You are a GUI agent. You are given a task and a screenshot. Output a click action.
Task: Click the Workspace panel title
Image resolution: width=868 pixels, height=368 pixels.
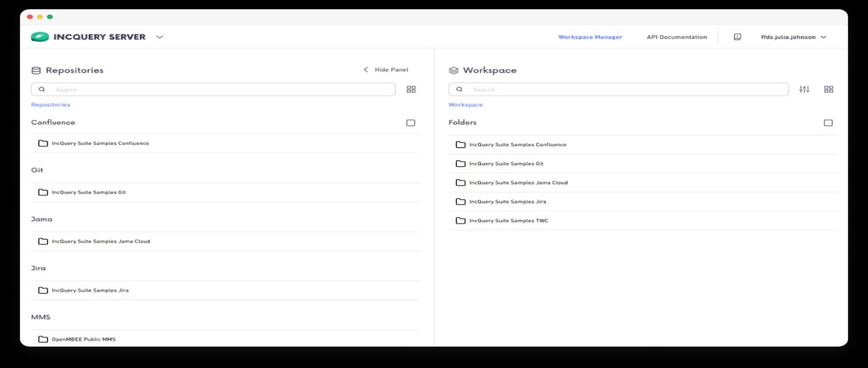(x=490, y=71)
